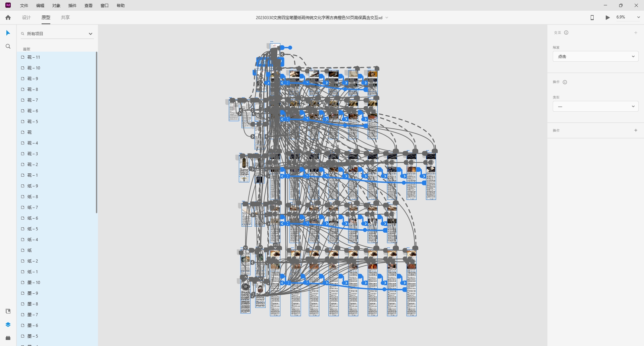Switch to the 共享 tab

point(65,17)
